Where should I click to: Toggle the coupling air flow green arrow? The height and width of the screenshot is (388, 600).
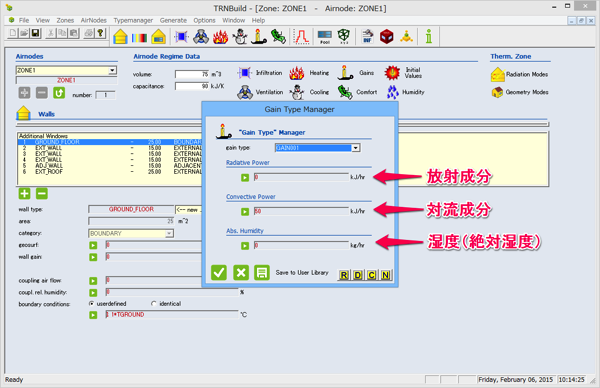93,281
